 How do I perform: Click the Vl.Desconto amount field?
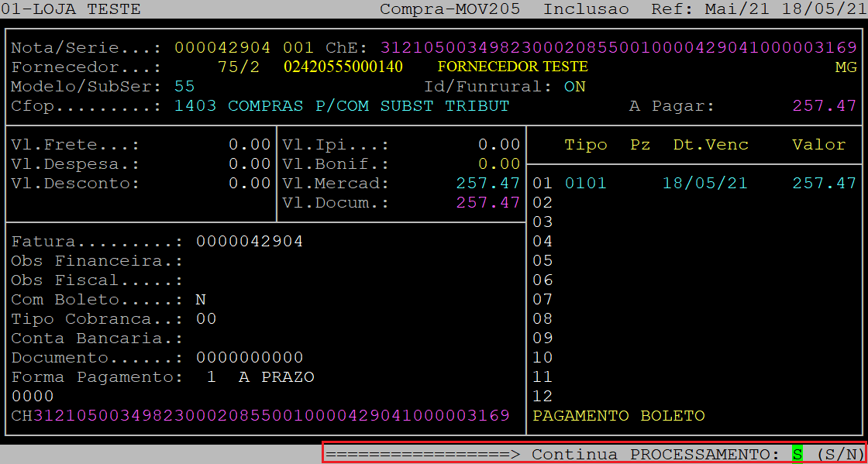[x=249, y=184]
